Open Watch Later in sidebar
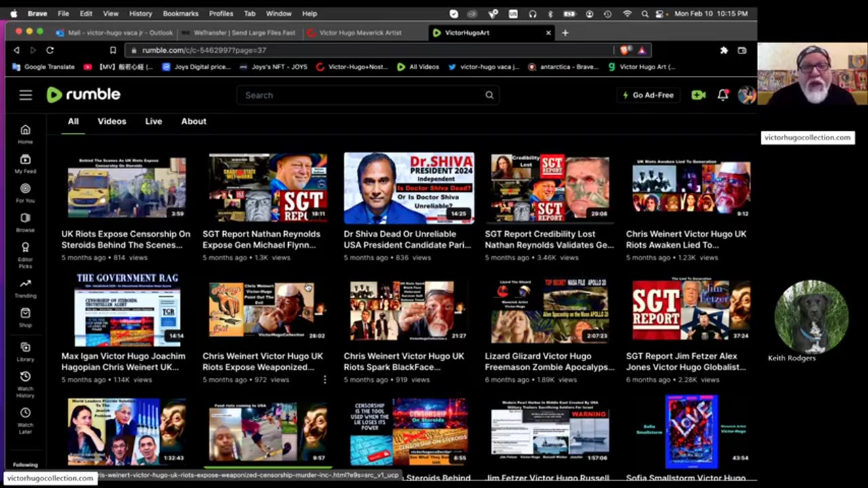This screenshot has width=868, height=488. [25, 420]
